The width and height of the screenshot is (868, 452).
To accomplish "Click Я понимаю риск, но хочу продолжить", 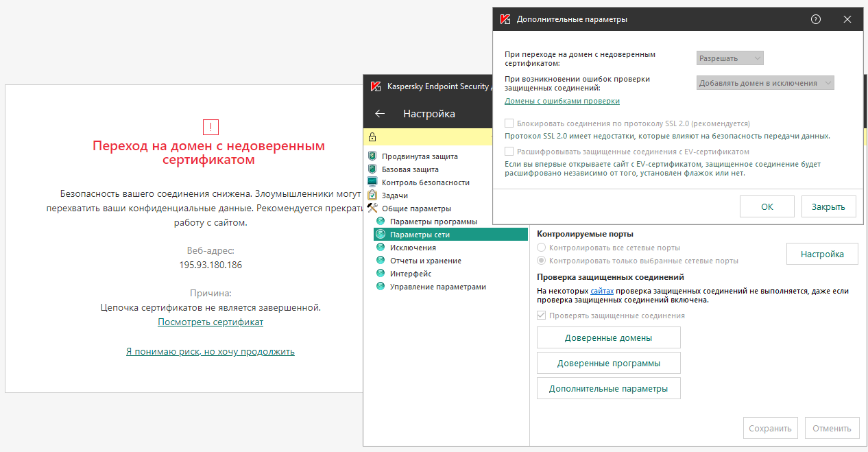I will click(x=210, y=351).
